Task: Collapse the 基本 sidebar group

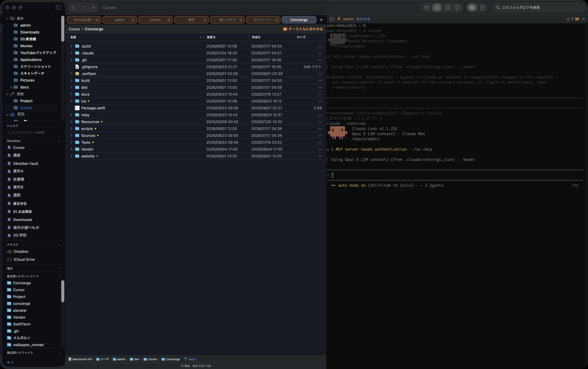Action: (x=7, y=18)
